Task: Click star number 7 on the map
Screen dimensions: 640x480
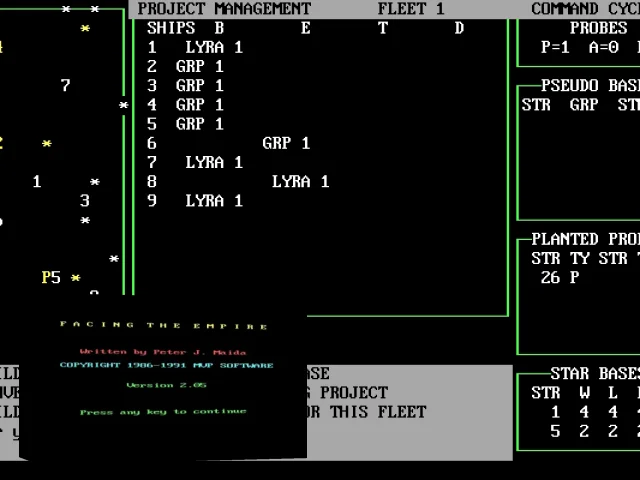Action: pos(65,86)
